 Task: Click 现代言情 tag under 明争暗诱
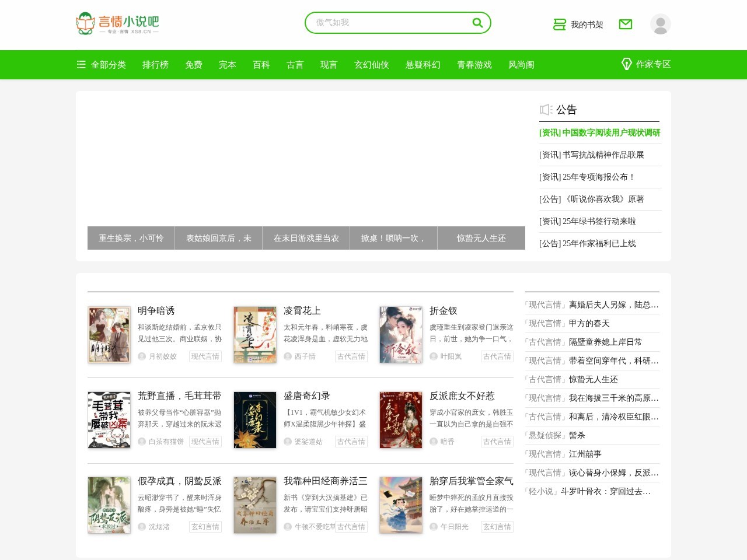pyautogui.click(x=205, y=356)
